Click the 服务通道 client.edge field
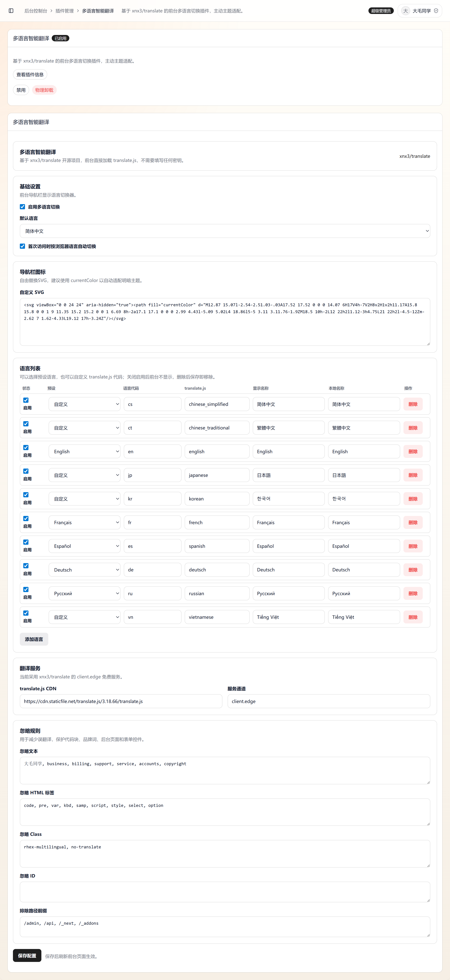This screenshot has height=980, width=450. point(329,701)
